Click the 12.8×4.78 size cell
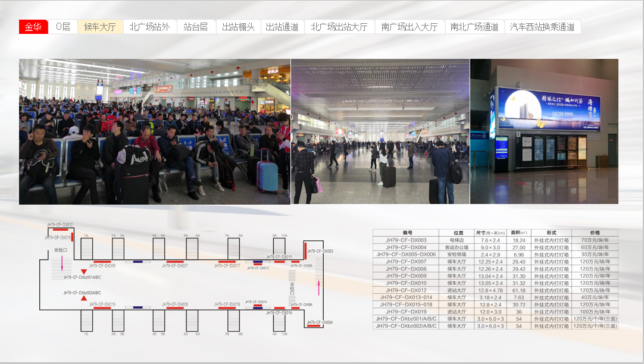 [x=490, y=290]
